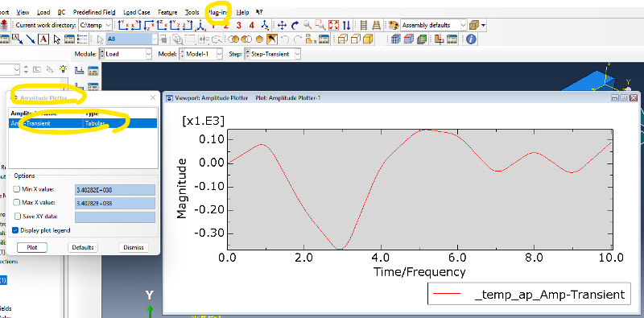Click the blue information query icon
This screenshot has height=318, width=644.
[x=471, y=39]
